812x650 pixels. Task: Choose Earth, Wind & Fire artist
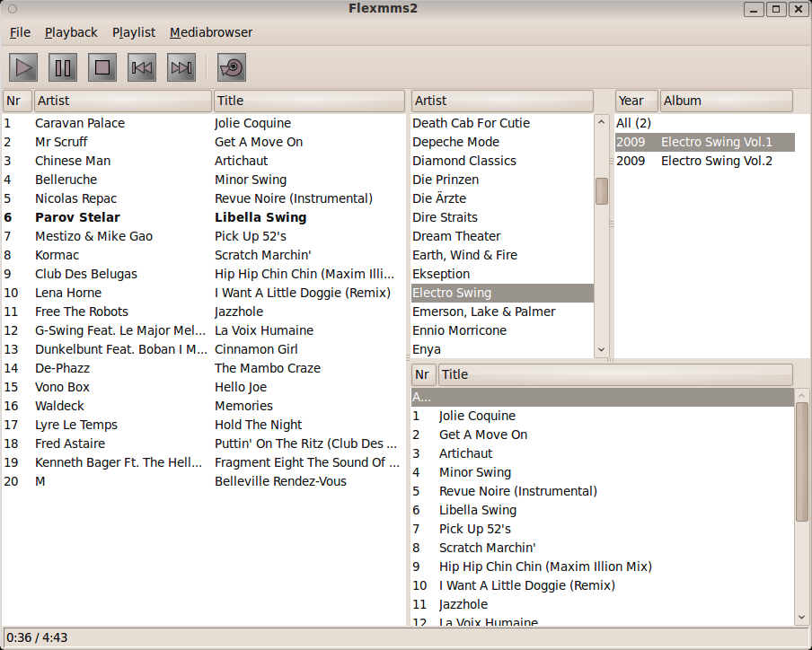click(502, 255)
